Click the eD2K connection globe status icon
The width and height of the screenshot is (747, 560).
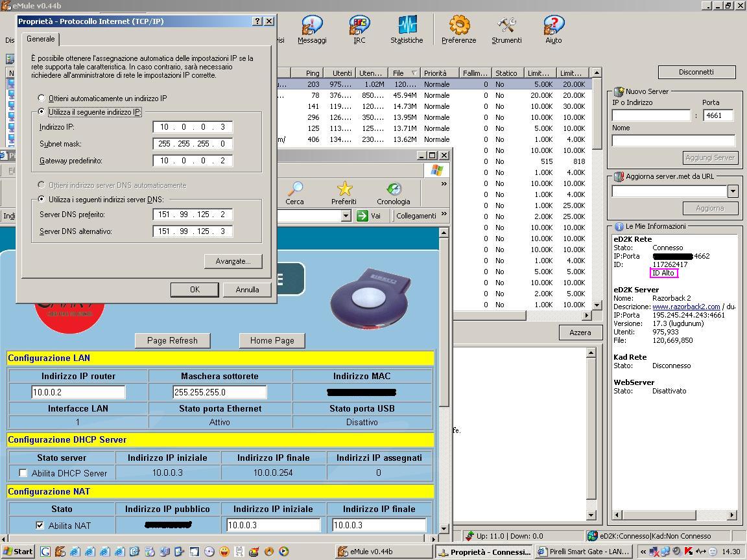(592, 536)
